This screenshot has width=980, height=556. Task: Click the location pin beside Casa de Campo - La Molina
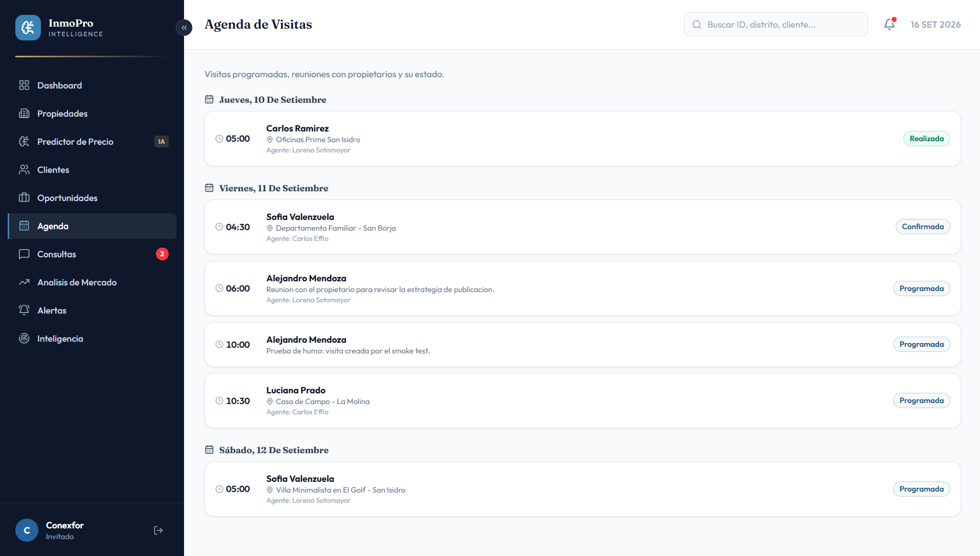tap(270, 402)
